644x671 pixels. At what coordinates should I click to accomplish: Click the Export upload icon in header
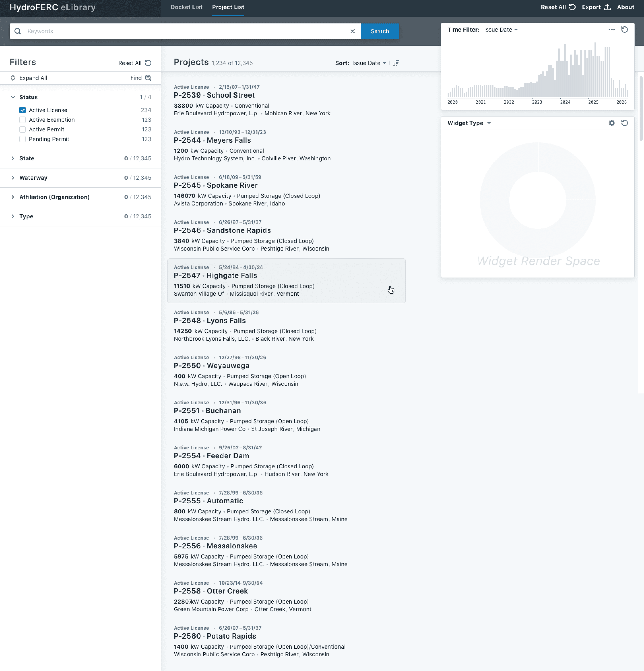(x=607, y=7)
